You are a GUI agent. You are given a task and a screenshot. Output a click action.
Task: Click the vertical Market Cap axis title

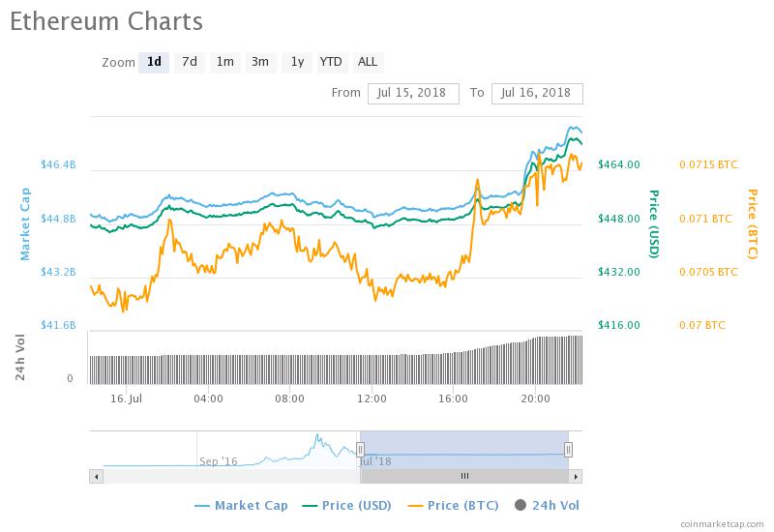(25, 223)
